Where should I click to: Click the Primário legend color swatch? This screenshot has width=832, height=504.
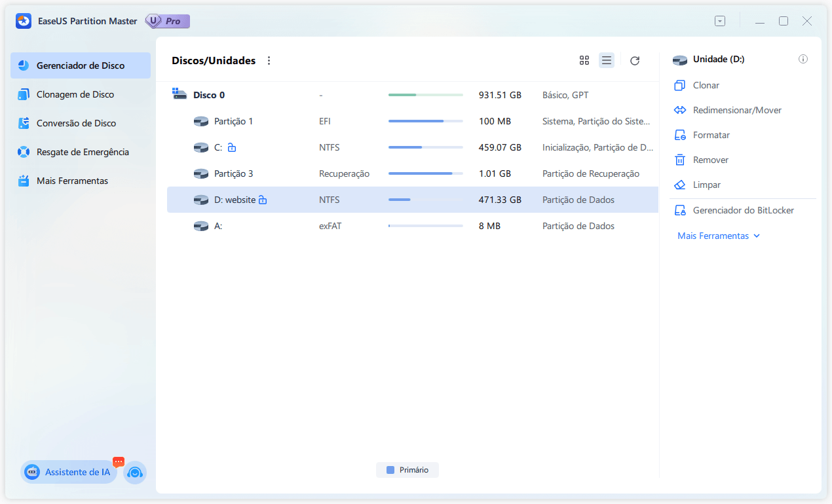click(390, 470)
